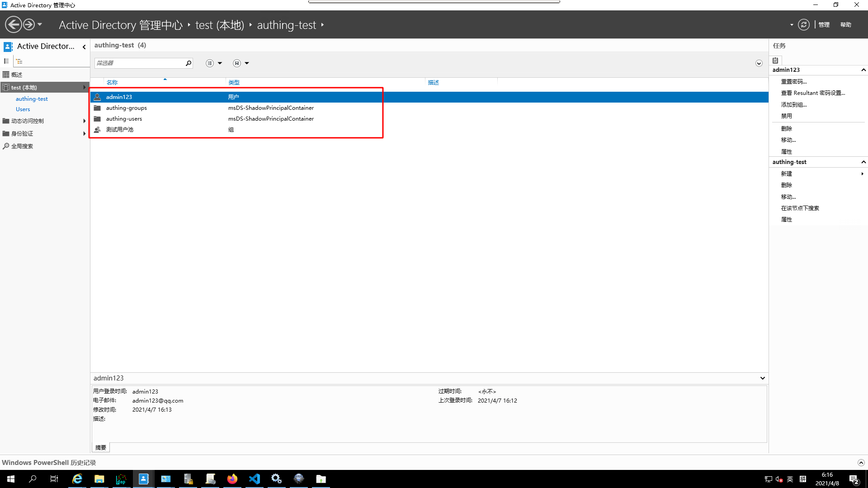
Task: Click the filter search magnifier icon
Action: (x=189, y=63)
